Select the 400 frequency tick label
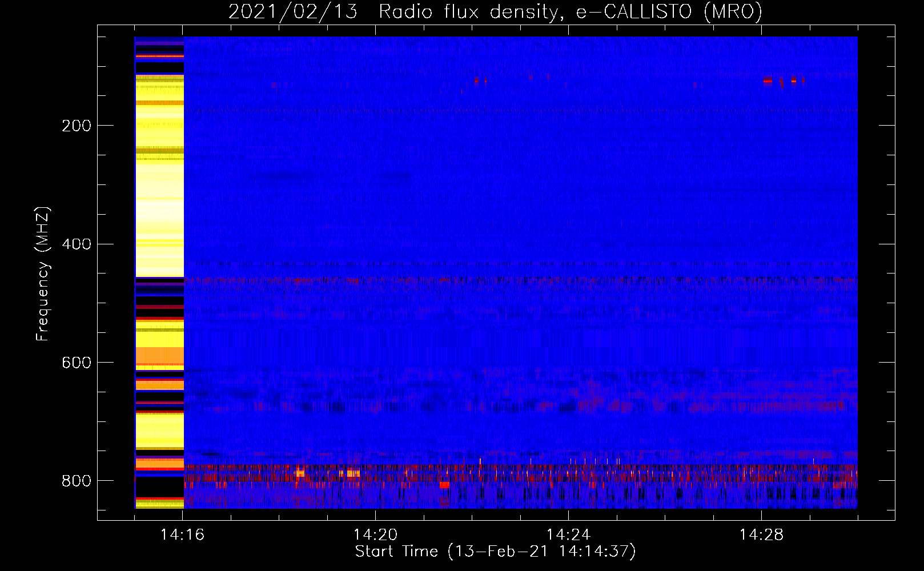This screenshot has height=571, width=924. point(76,244)
